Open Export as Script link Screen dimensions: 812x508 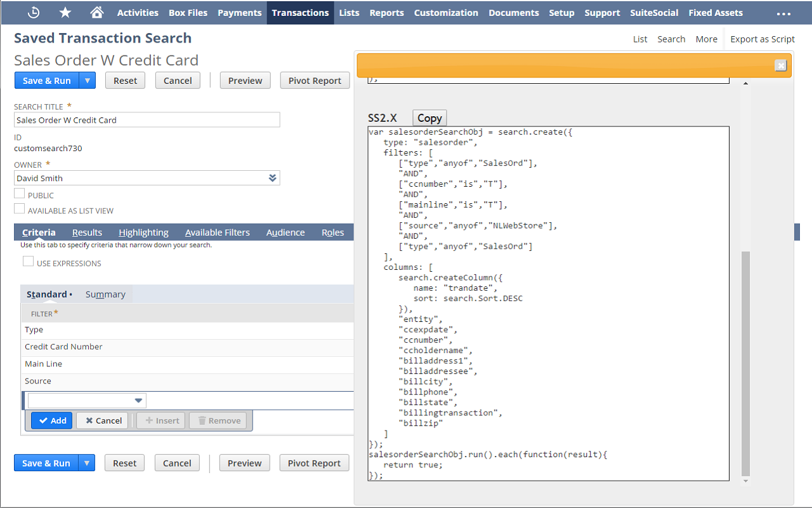tap(763, 39)
